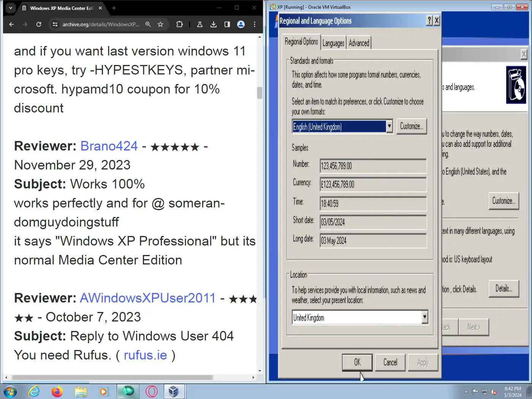Image resolution: width=532 pixels, height=399 pixels.
Task: Click the Currency sample field
Action: [x=373, y=185]
